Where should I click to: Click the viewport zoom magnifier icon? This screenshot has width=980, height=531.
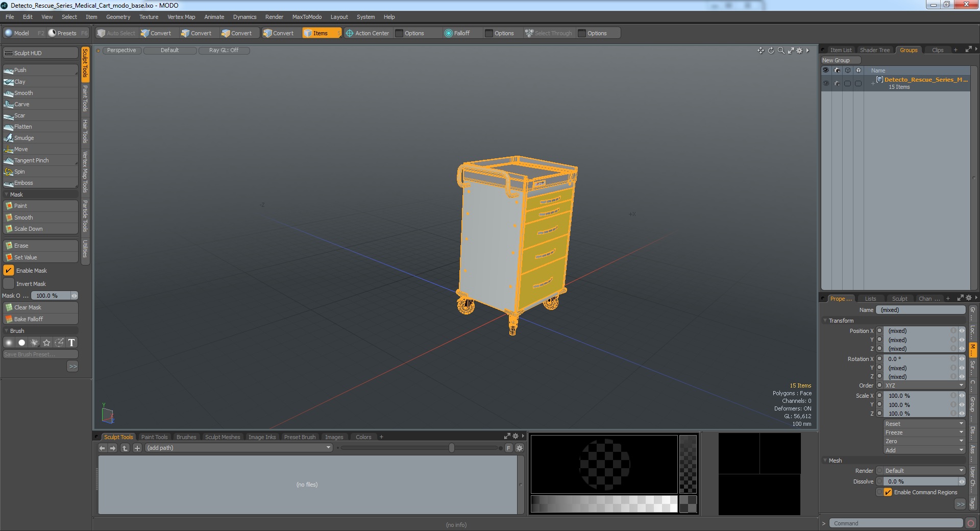[781, 51]
